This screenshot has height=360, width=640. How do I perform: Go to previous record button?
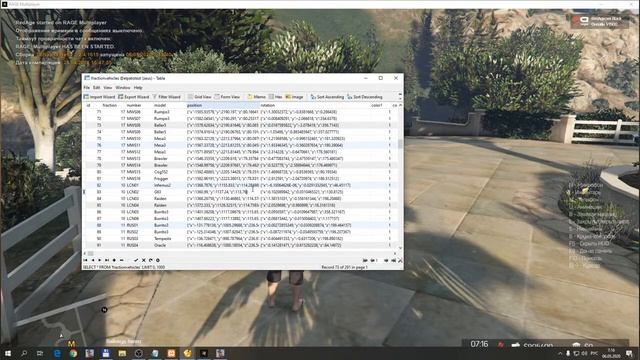pos(93,260)
